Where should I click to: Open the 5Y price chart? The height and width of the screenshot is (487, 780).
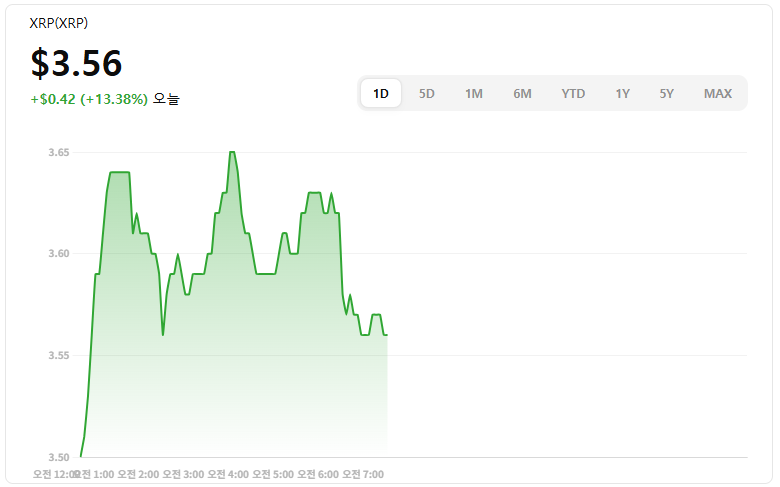[x=667, y=94]
